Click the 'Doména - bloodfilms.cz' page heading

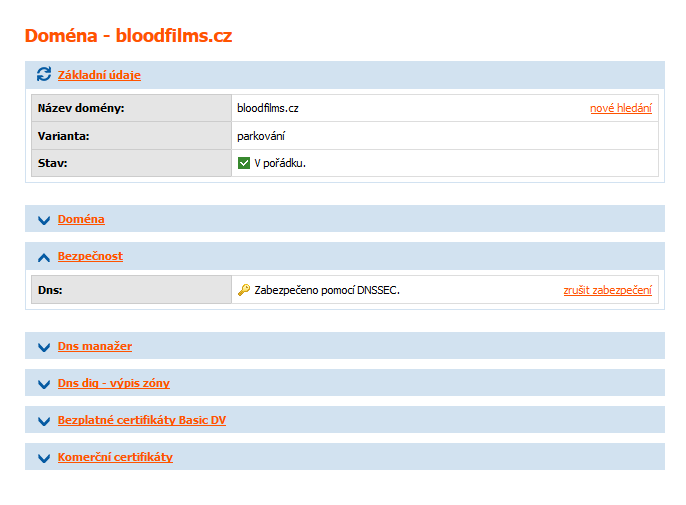tap(128, 36)
